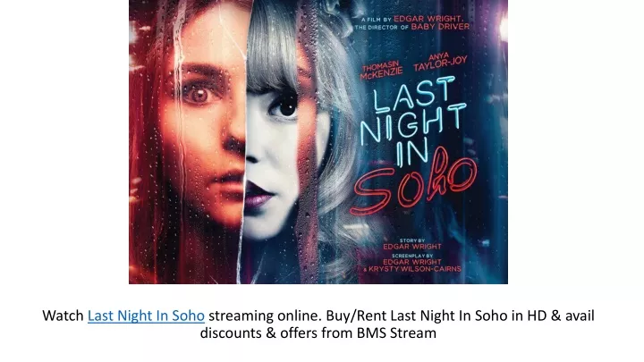Viewport: 644px width, 362px height.
Task: Click the purple lips on the poster
Action: [258, 196]
